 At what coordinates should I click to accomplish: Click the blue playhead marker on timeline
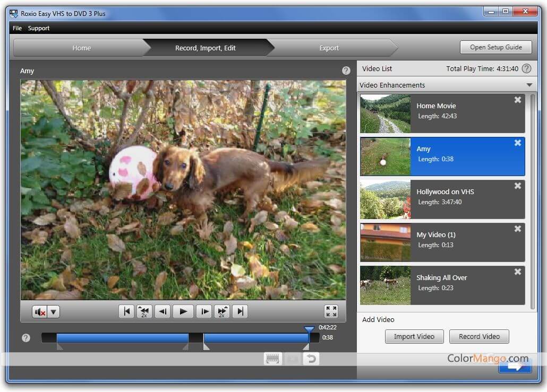pos(309,330)
